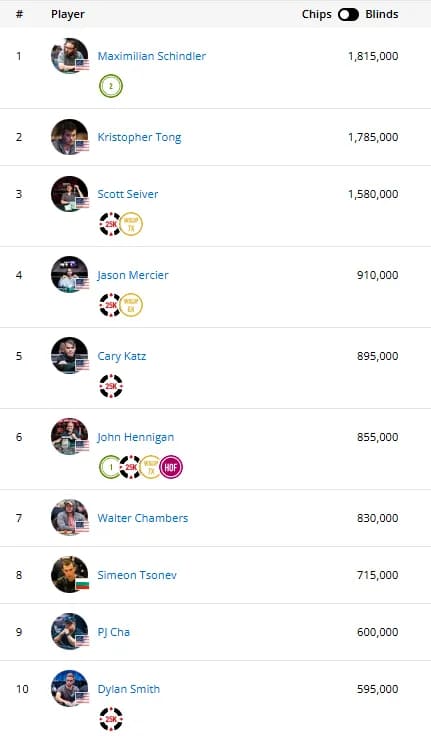Open Simeon Tsonev's player name link
431x736 pixels.
pos(137,575)
